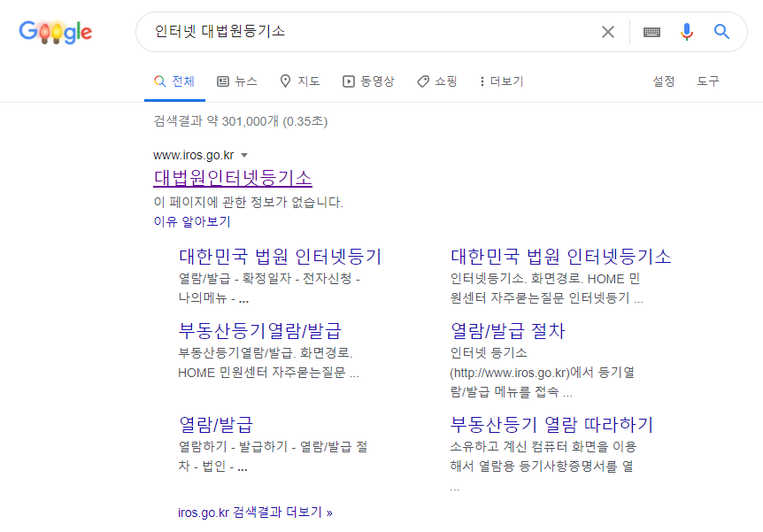Switch to the 동영상 tab
The image size is (763, 532).
(368, 81)
